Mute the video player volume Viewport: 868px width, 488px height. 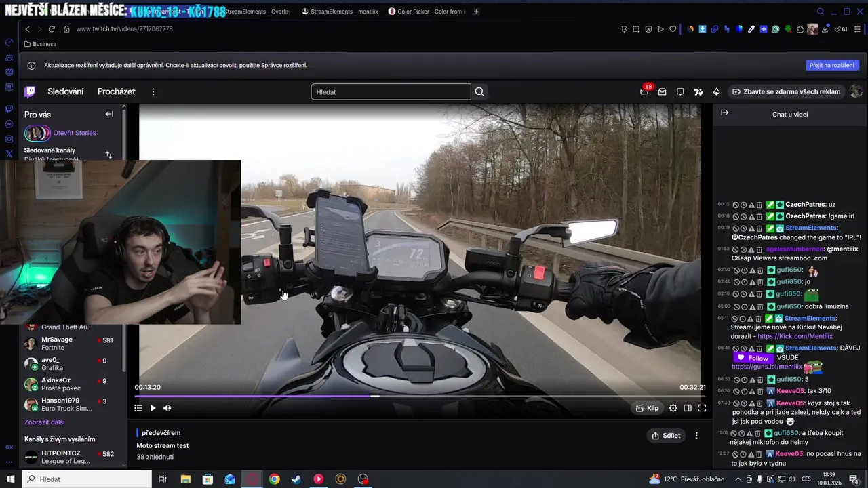click(x=167, y=408)
